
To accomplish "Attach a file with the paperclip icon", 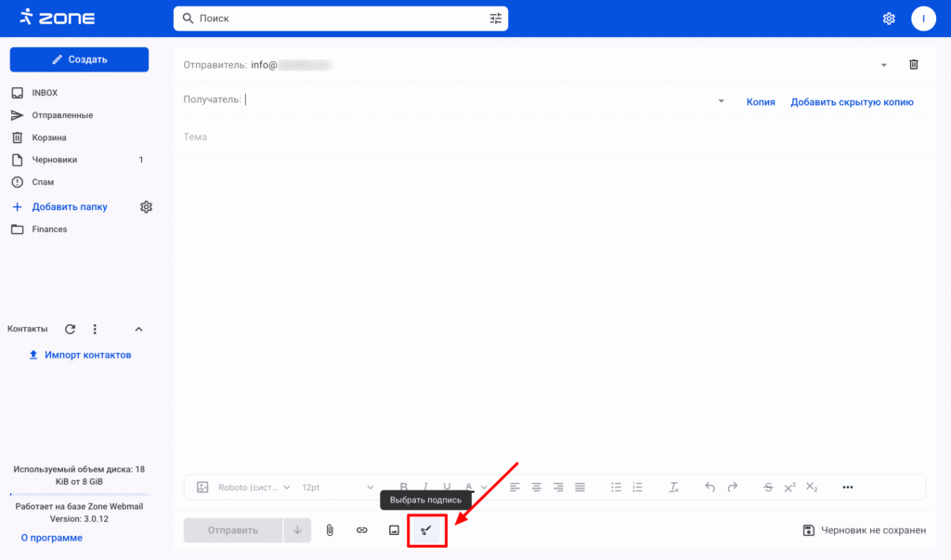I will click(330, 530).
